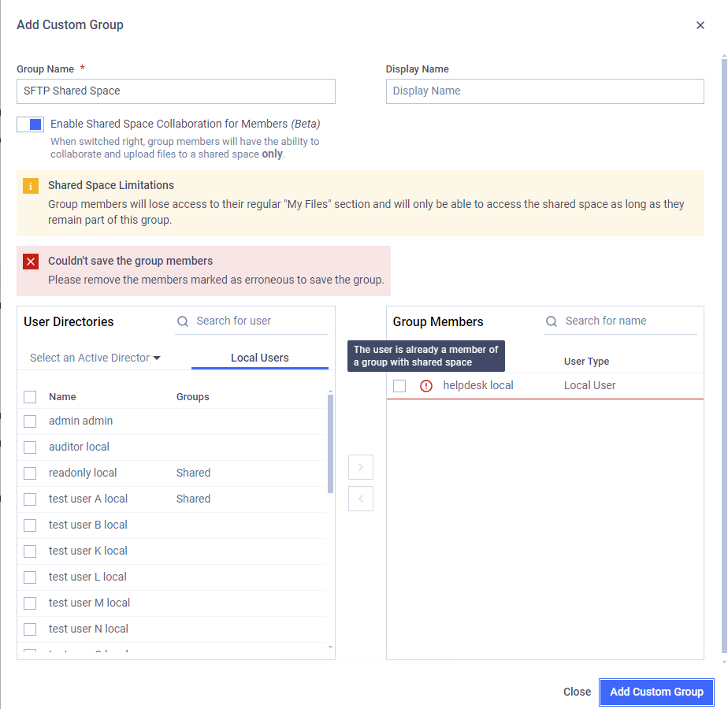Click the 'Name' column header in user list

pyautogui.click(x=62, y=397)
